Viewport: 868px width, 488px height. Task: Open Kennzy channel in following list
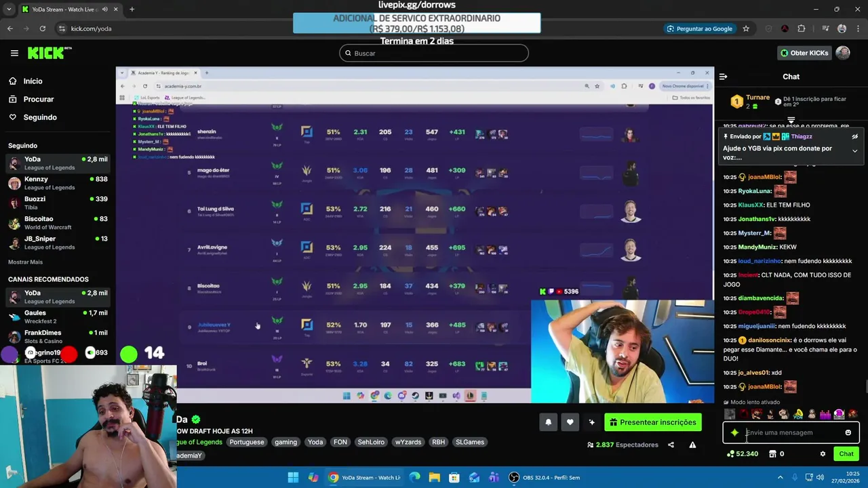point(58,183)
